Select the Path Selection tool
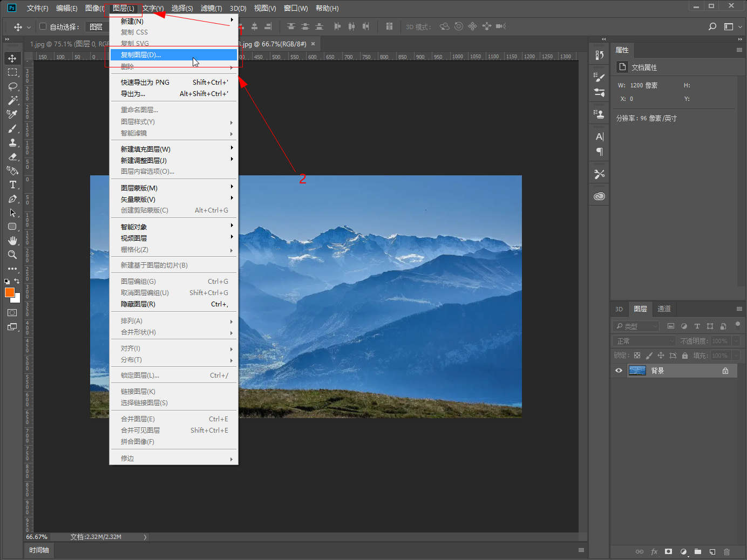The image size is (747, 560). 12,213
